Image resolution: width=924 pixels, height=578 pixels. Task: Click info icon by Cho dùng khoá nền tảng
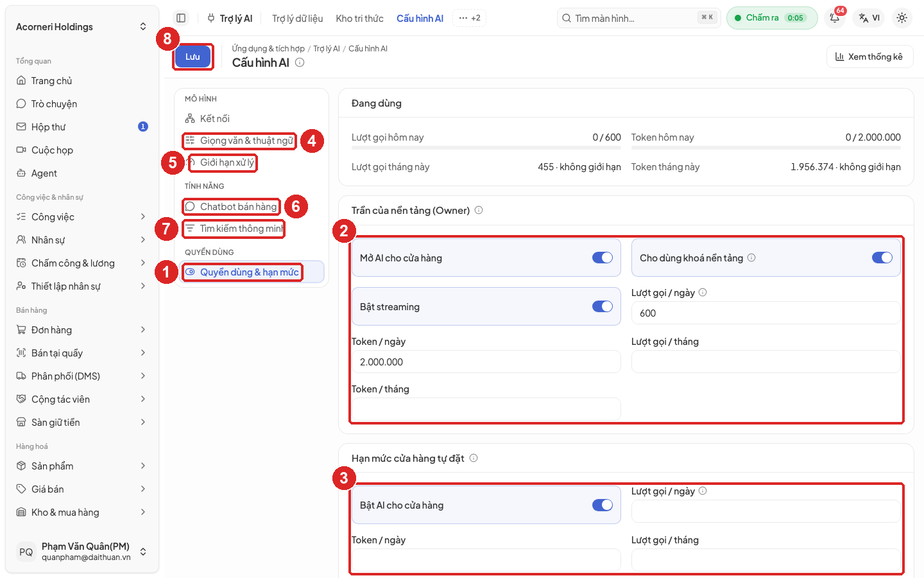(x=751, y=258)
